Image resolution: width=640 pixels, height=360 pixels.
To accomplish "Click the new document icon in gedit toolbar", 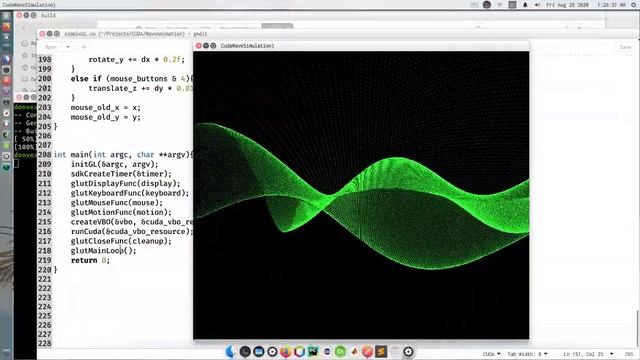I will 84,47.
